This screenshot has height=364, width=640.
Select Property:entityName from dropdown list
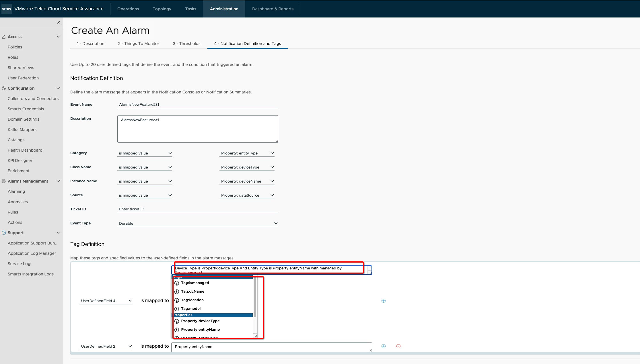pyautogui.click(x=200, y=329)
